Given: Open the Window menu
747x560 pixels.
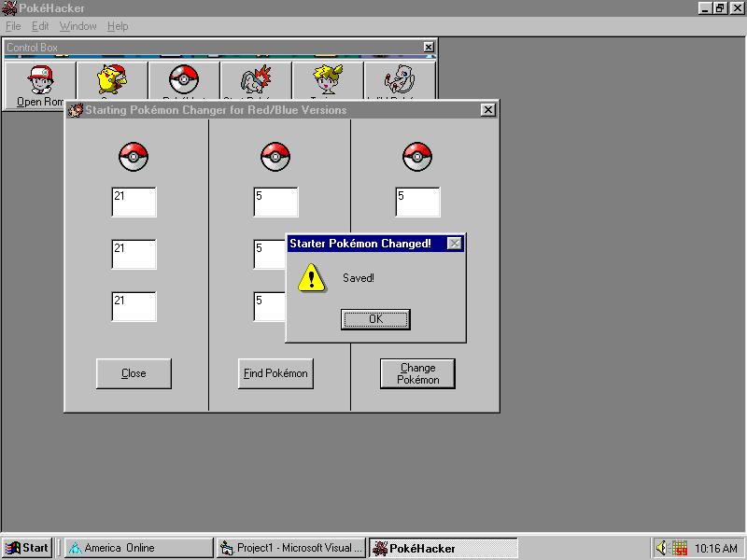Looking at the screenshot, I should tap(77, 26).
